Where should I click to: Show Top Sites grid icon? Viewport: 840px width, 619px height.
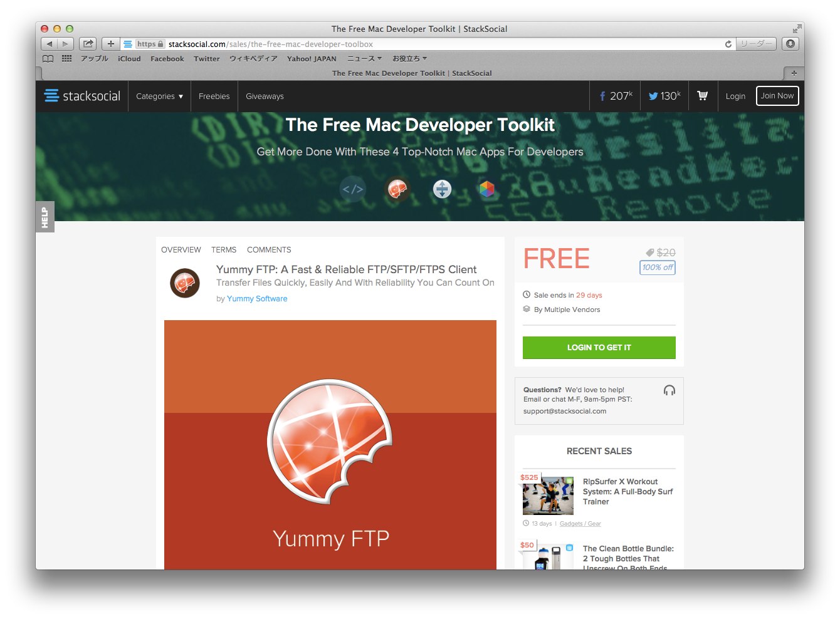click(67, 59)
